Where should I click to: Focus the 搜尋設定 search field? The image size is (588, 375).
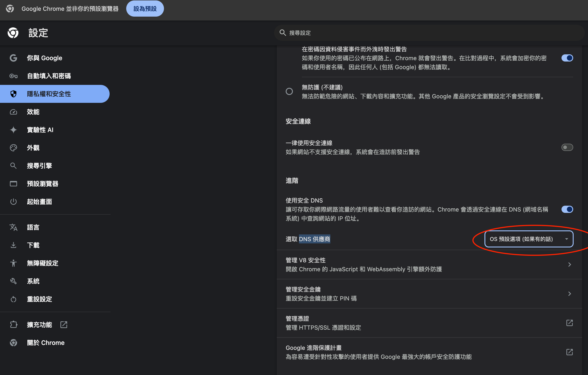click(429, 33)
